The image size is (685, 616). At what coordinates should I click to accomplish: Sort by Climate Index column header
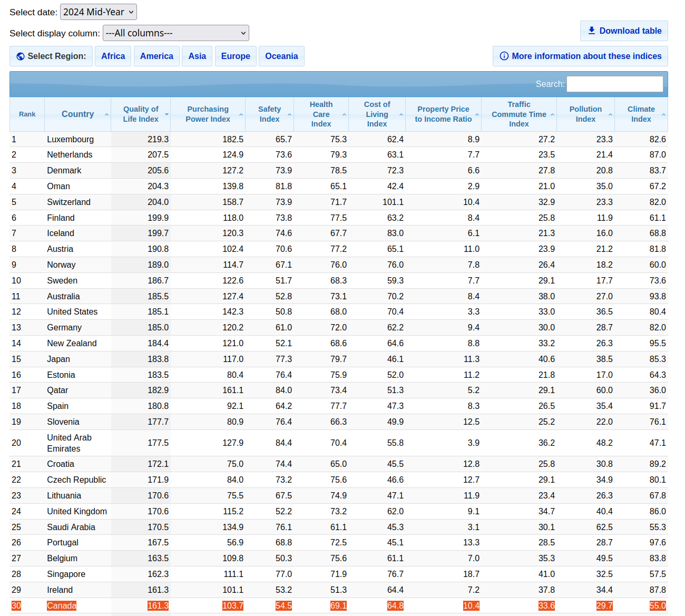click(x=641, y=114)
